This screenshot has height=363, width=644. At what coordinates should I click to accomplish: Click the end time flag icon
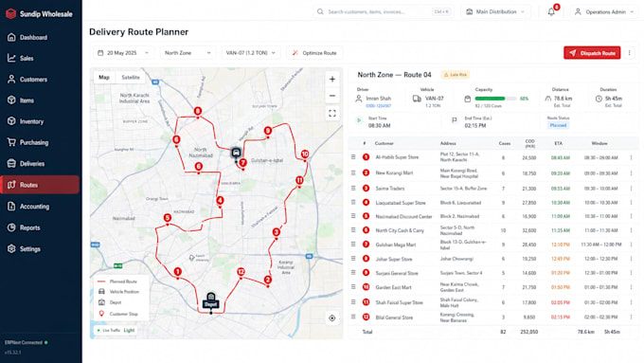pyautogui.click(x=455, y=120)
